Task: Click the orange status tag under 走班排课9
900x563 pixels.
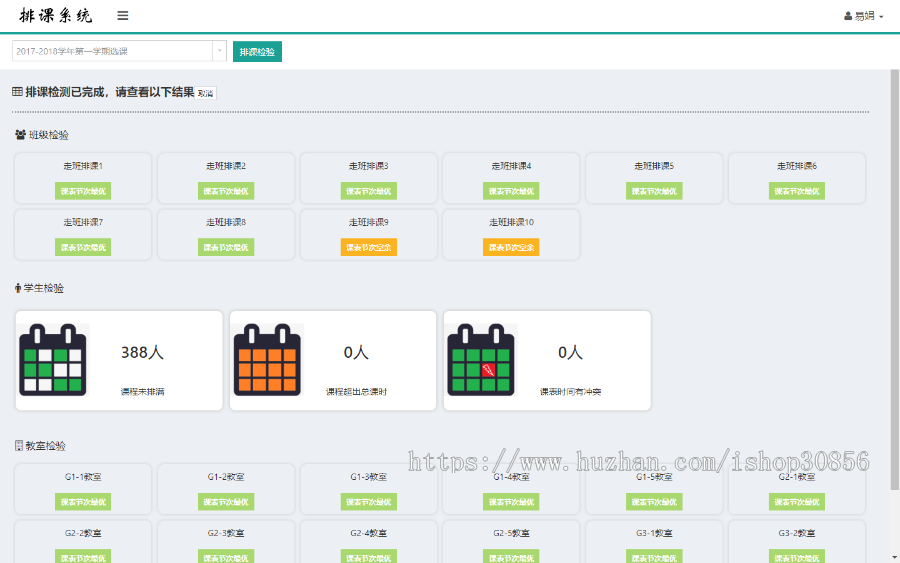Action: click(x=368, y=247)
